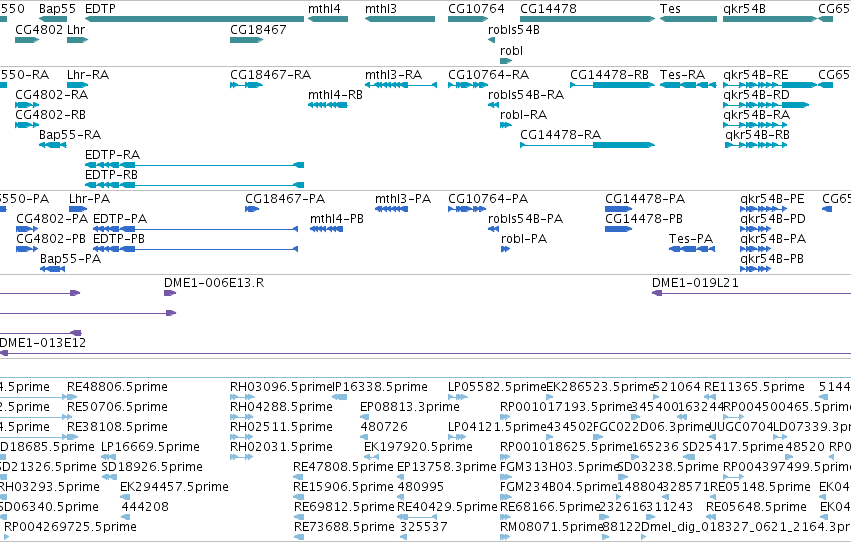The height and width of the screenshot is (542, 851).
Task: Select the Lhr gene label
Action: 76,29
